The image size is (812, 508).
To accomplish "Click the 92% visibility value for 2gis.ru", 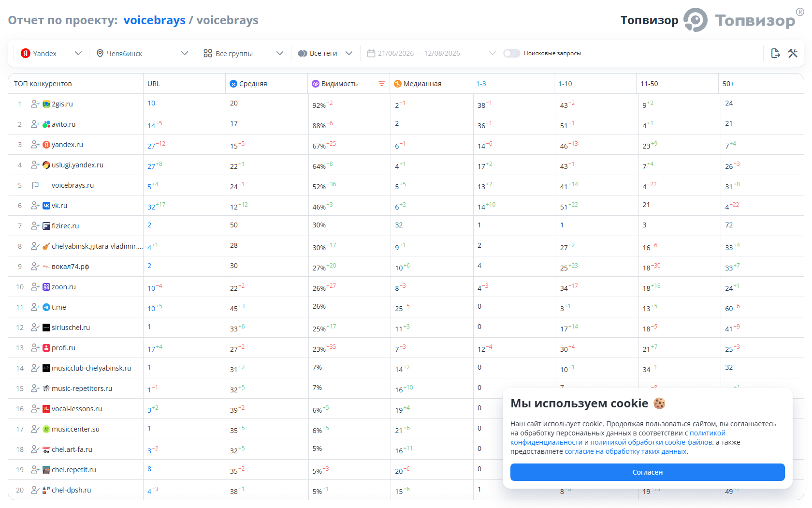I will coord(319,105).
